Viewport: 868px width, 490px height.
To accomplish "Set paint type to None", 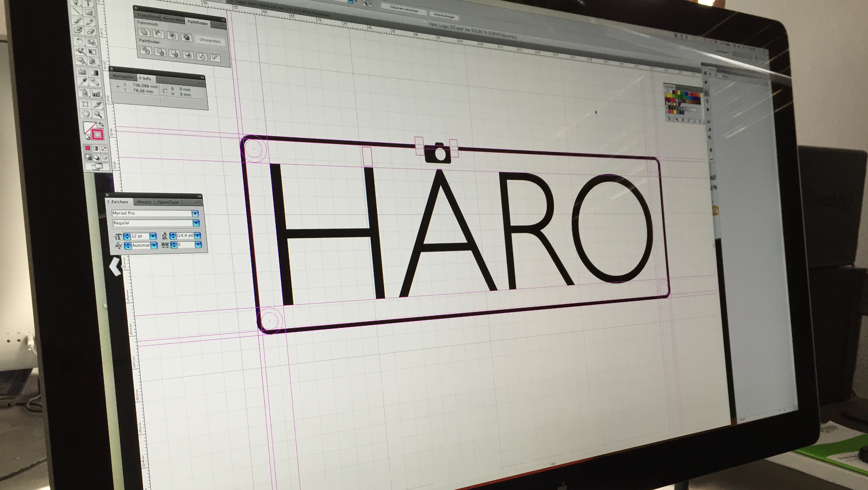I will (x=104, y=149).
